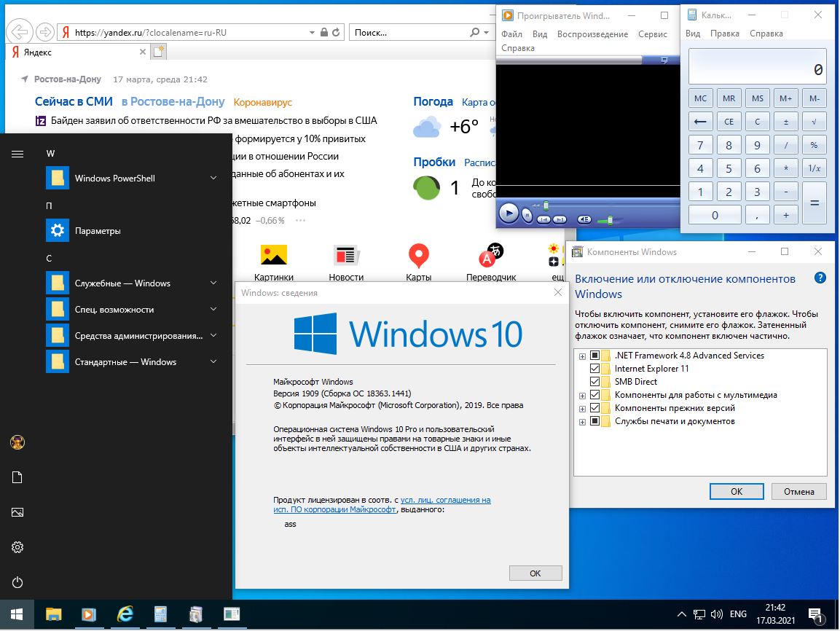Open the Воспроизведение menu in media player

[592, 34]
